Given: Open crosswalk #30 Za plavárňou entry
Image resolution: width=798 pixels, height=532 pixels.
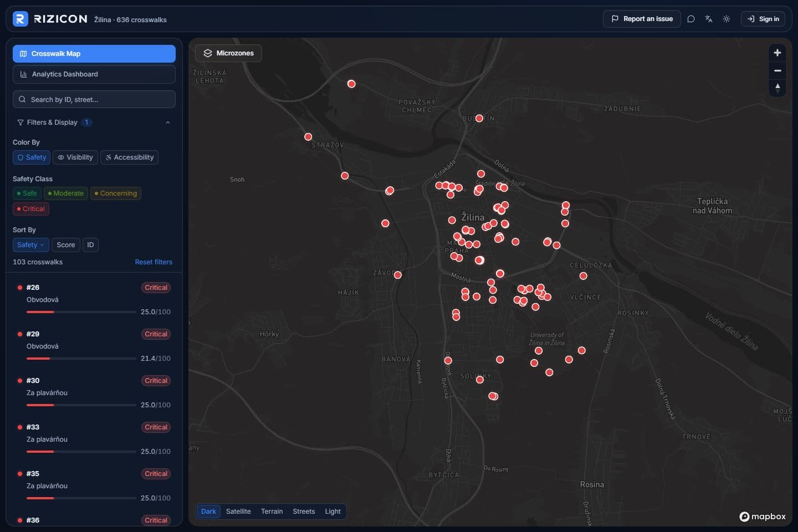Looking at the screenshot, I should [94, 392].
